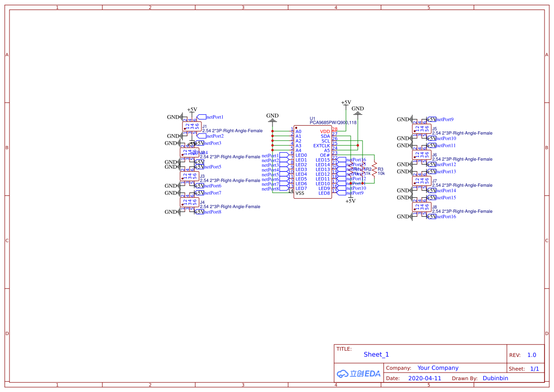This screenshot has width=554, height=392.
Task: Click the netPort11 label at J6
Action: 446,146
